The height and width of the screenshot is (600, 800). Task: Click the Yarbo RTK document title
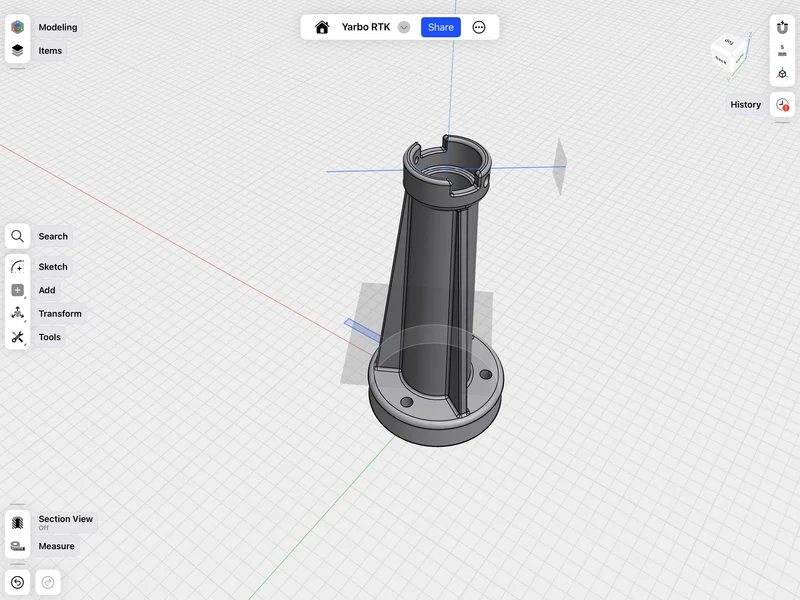click(x=366, y=27)
